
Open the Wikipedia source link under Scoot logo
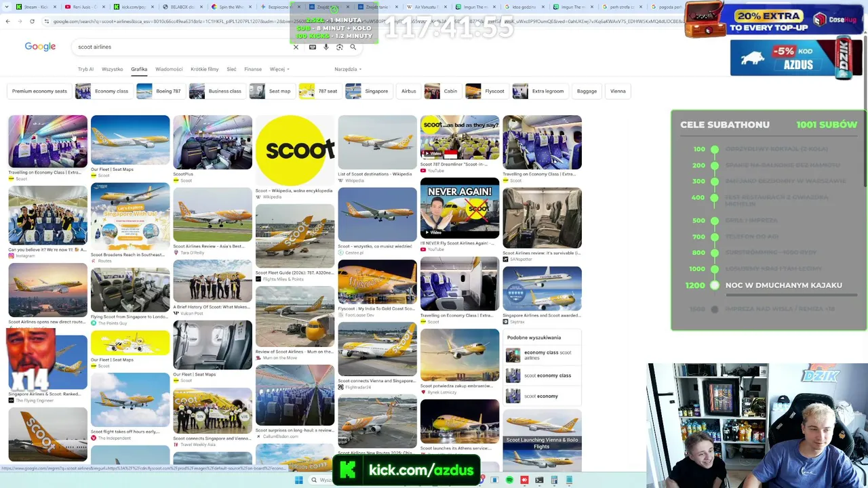[x=269, y=197]
